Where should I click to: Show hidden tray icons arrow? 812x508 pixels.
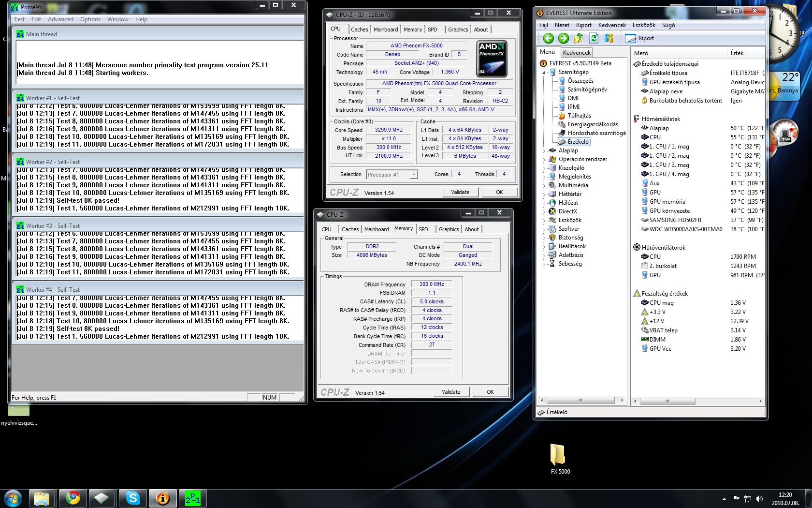pyautogui.click(x=724, y=499)
